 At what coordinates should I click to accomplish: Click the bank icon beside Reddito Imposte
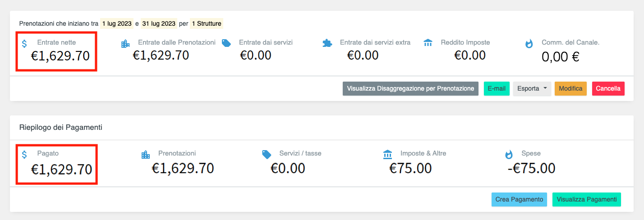click(428, 43)
